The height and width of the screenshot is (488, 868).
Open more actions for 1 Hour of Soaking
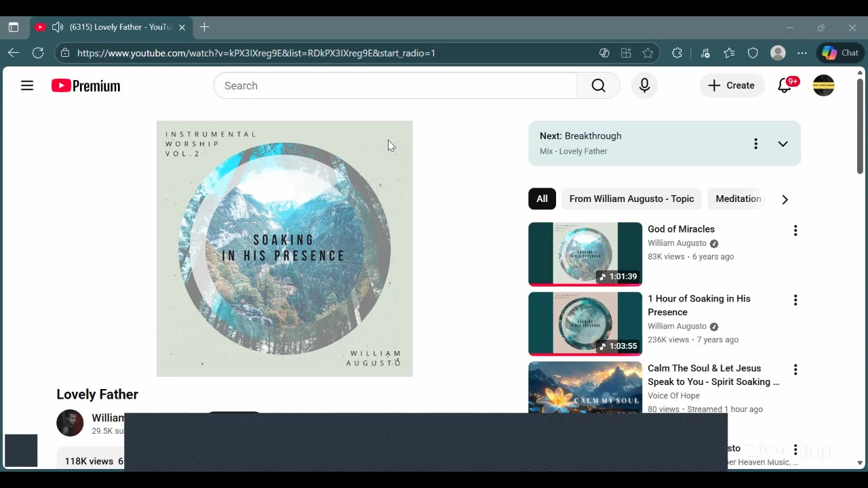[x=795, y=300]
